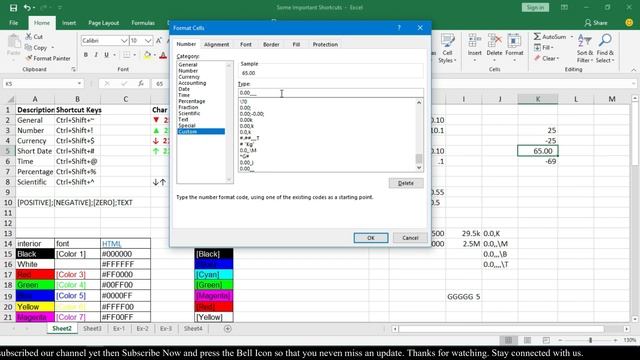Open the Font tab in Format Cells
Image resolution: width=640 pixels, height=360 pixels.
246,44
